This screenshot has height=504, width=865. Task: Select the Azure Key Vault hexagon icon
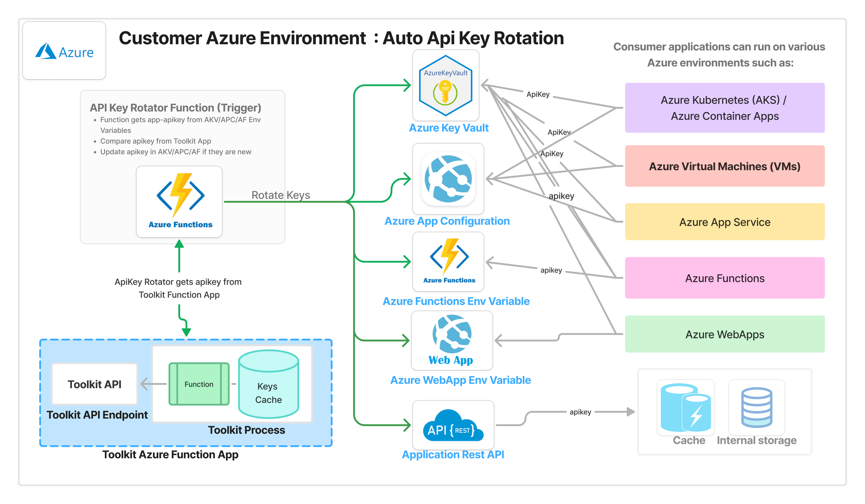point(446,85)
